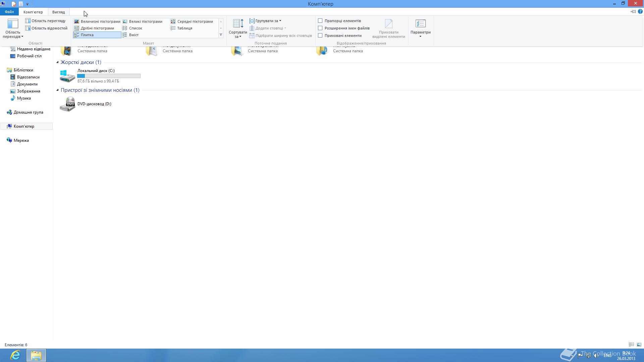Open the Групувати за dropdown
The image size is (644, 362).
(266, 21)
